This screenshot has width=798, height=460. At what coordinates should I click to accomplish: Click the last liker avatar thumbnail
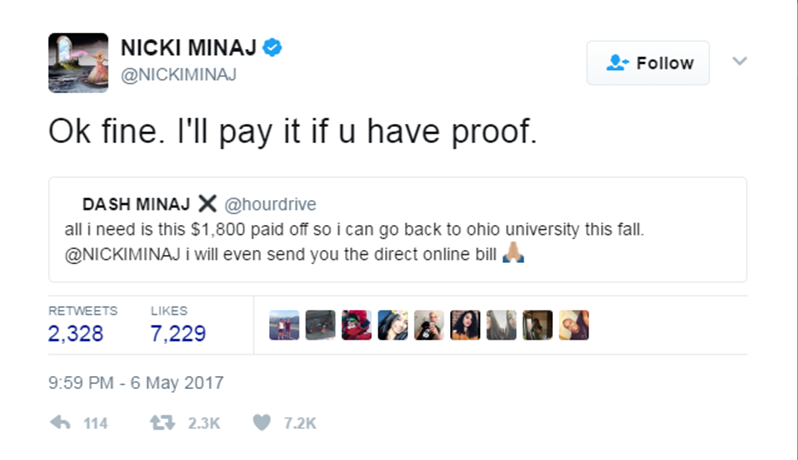[574, 325]
